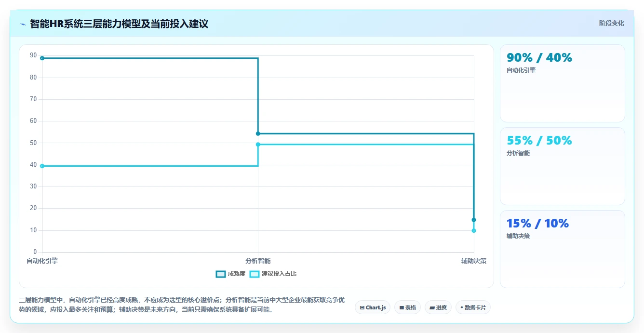Select the 数据卡片 tag

click(473, 307)
